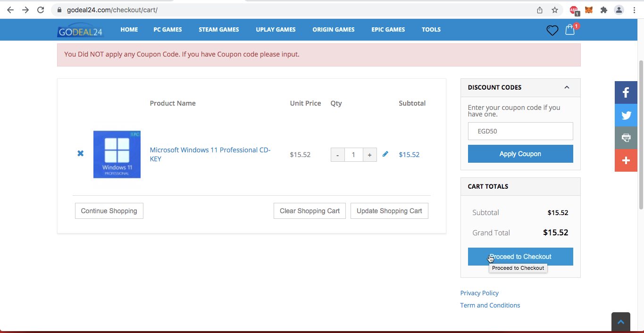Image resolution: width=644 pixels, height=333 pixels.
Task: Open the HOME menu item
Action: pos(129,29)
